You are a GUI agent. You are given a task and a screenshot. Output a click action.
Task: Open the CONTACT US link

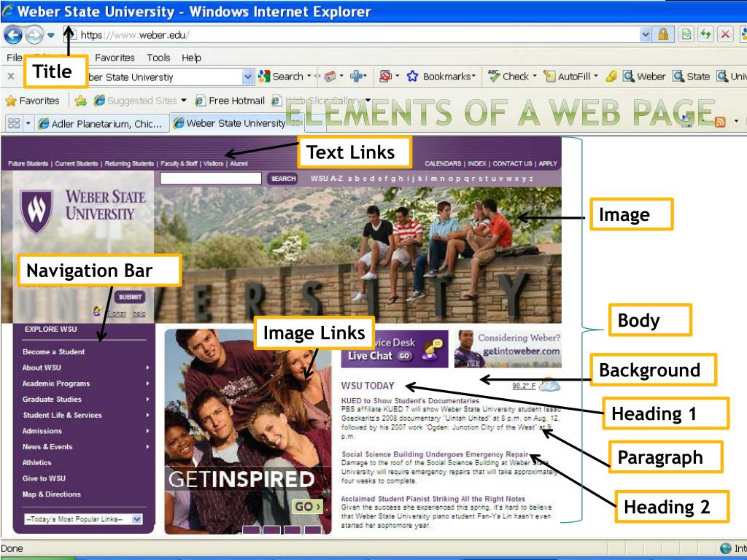pos(512,163)
